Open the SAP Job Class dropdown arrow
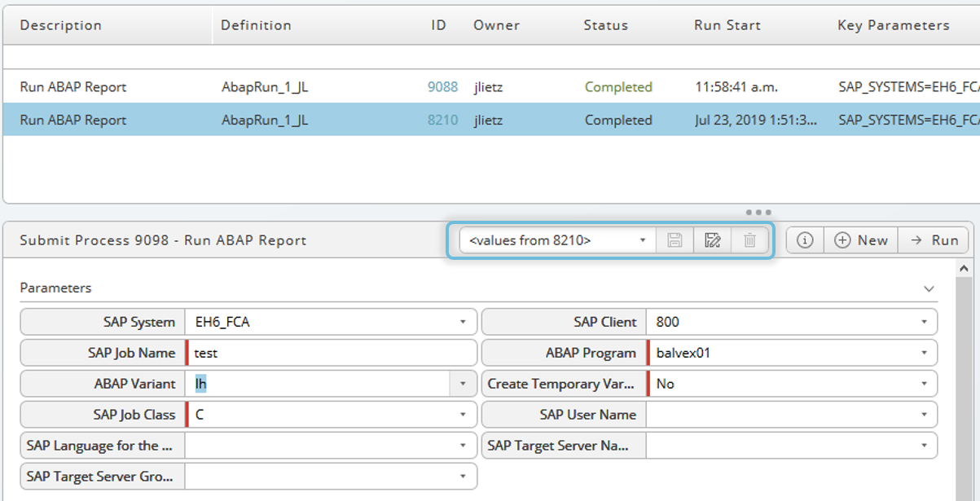 point(463,415)
